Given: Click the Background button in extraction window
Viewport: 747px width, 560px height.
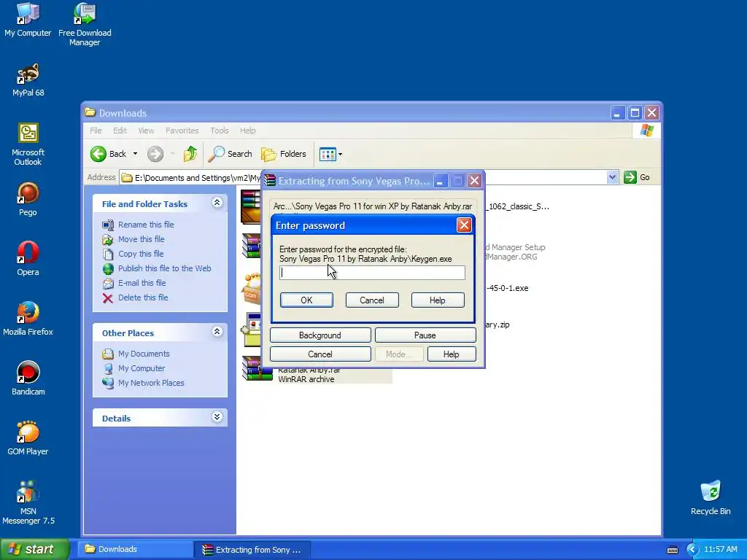Looking at the screenshot, I should click(x=320, y=335).
